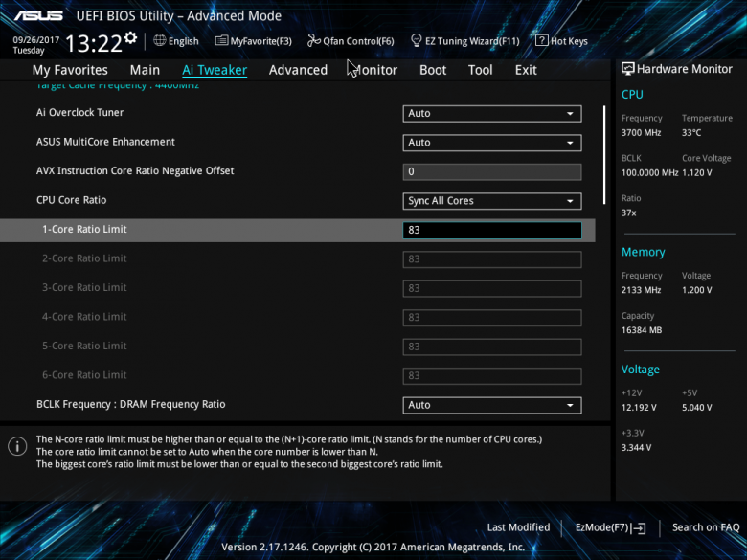
Task: Open the My Favorites tab
Action: [70, 70]
